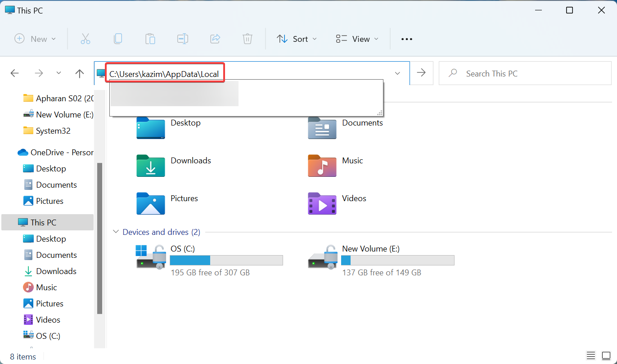Click the Rename icon in toolbar

pyautogui.click(x=183, y=39)
